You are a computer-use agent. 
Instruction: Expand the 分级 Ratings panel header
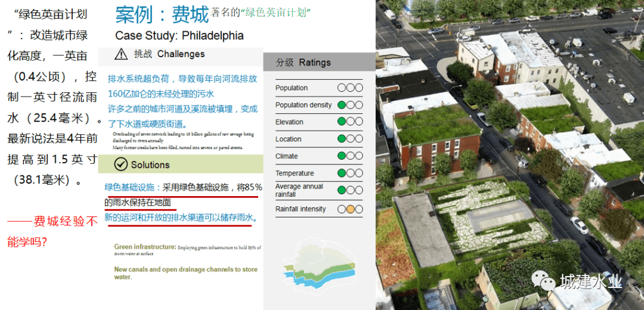pos(318,62)
